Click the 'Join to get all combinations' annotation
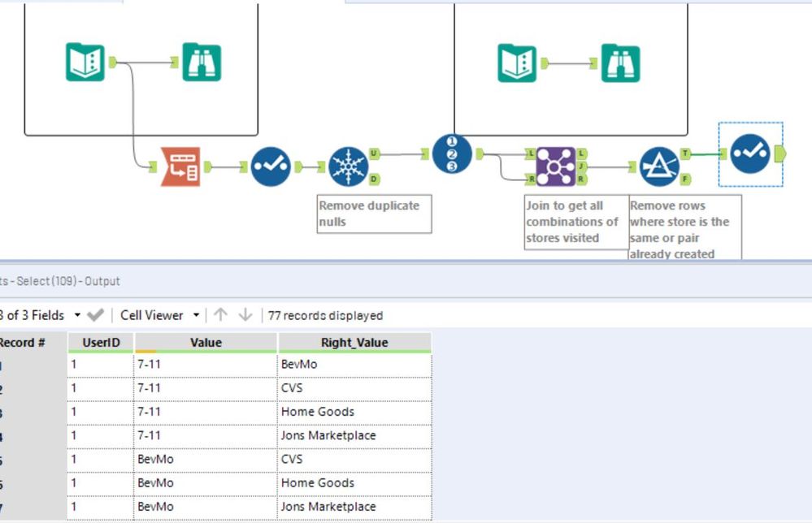This screenshot has height=523, width=812. [576, 222]
